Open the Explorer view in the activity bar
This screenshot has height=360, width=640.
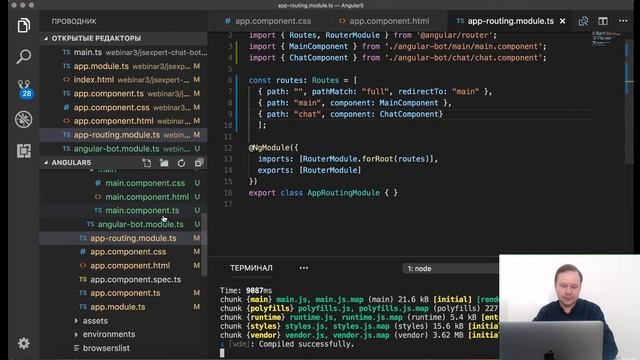pyautogui.click(x=24, y=25)
